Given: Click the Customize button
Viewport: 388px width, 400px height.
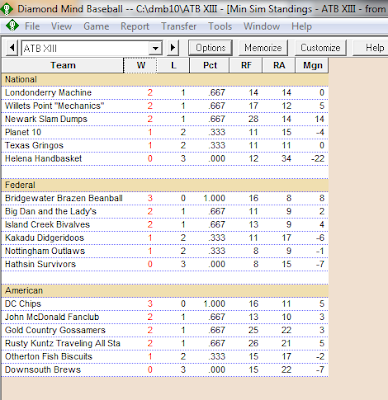Looking at the screenshot, I should [x=320, y=48].
